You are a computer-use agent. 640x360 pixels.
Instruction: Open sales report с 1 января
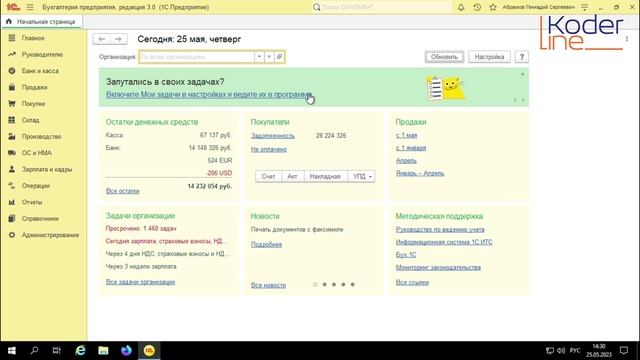(411, 148)
